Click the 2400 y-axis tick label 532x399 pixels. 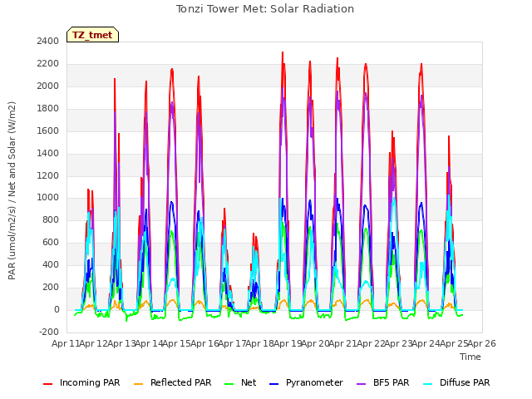[x=48, y=41]
